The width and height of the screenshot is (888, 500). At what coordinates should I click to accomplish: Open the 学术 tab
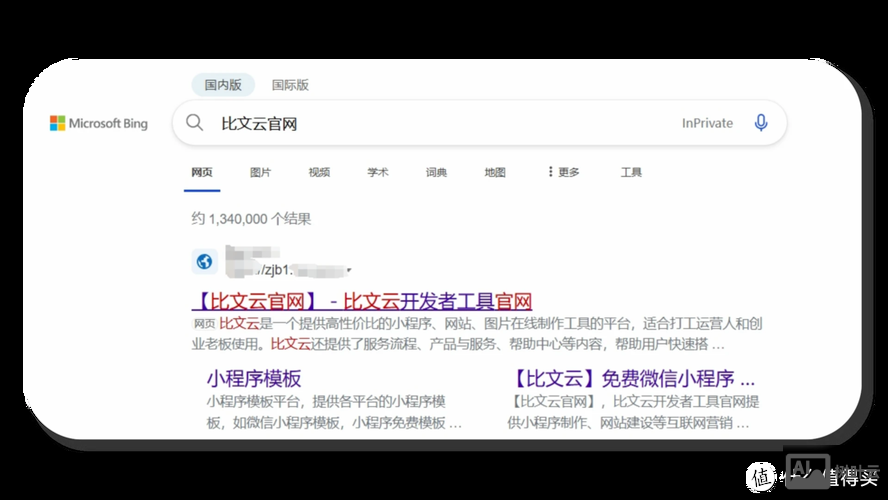(x=378, y=172)
